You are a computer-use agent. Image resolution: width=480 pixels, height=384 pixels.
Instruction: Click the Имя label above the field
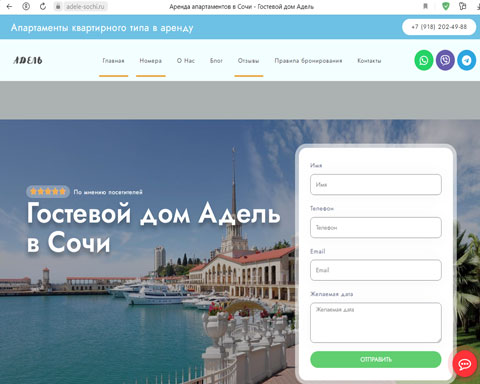pyautogui.click(x=316, y=165)
